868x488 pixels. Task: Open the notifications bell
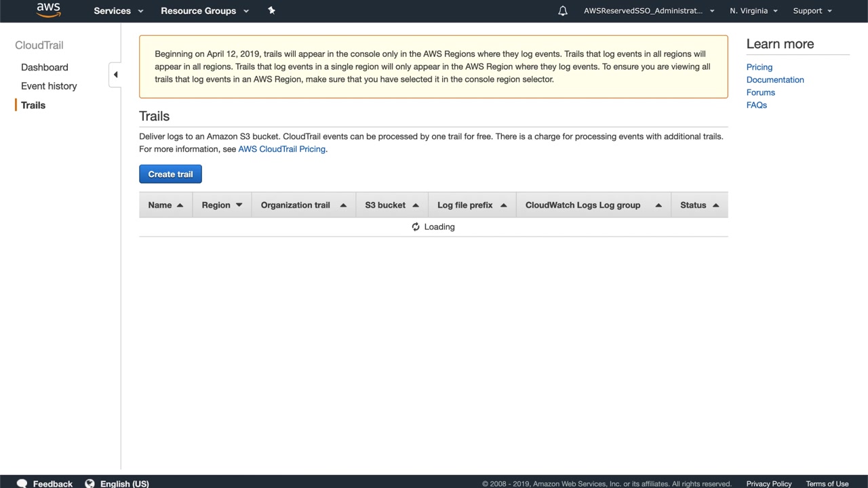[x=563, y=11]
